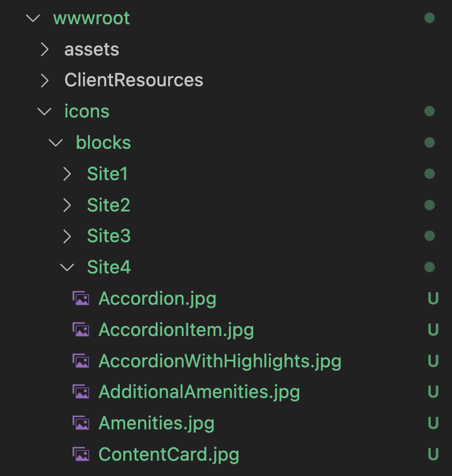452x476 pixels.
Task: Click the image icon beside ContentCard.jpg
Action: [81, 454]
